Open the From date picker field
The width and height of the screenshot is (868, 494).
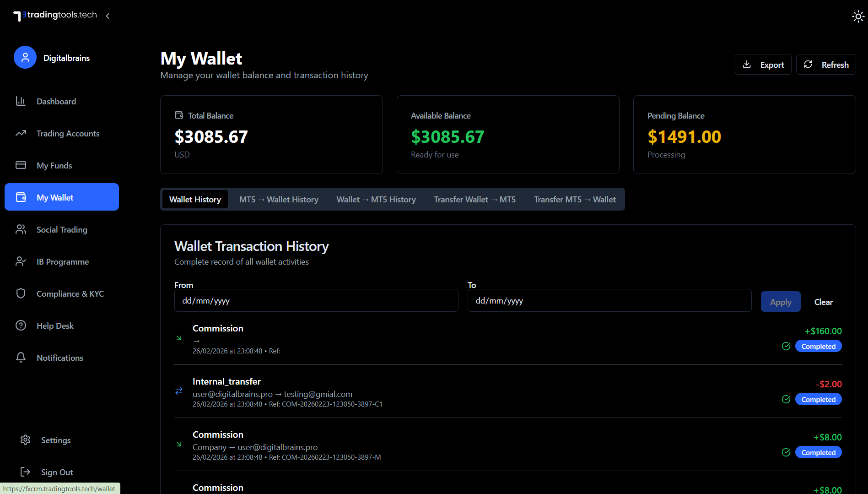coord(316,301)
